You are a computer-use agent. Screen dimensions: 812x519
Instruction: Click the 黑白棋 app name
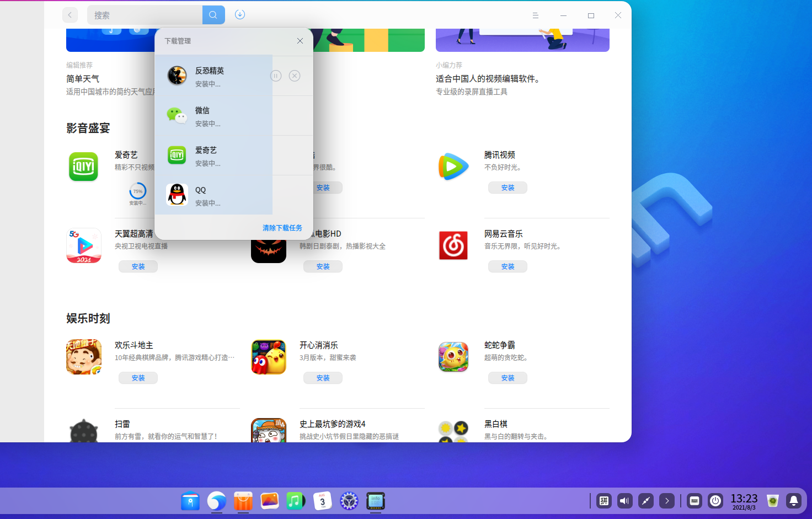coord(496,424)
